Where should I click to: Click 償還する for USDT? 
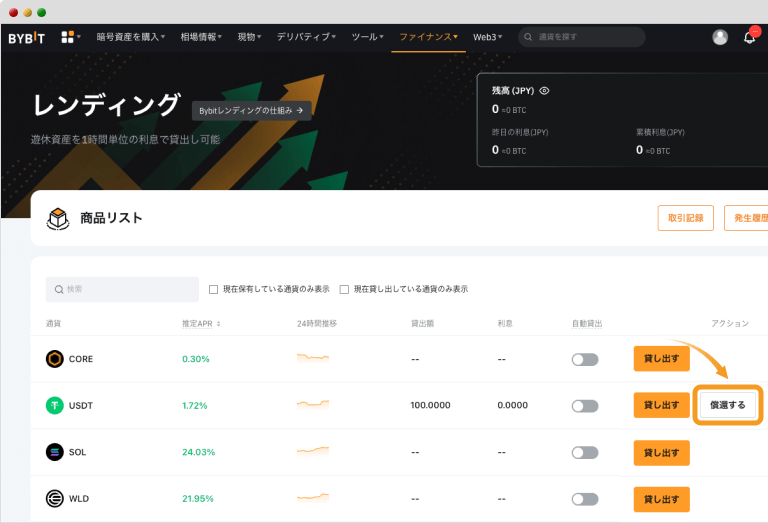pyautogui.click(x=728, y=405)
